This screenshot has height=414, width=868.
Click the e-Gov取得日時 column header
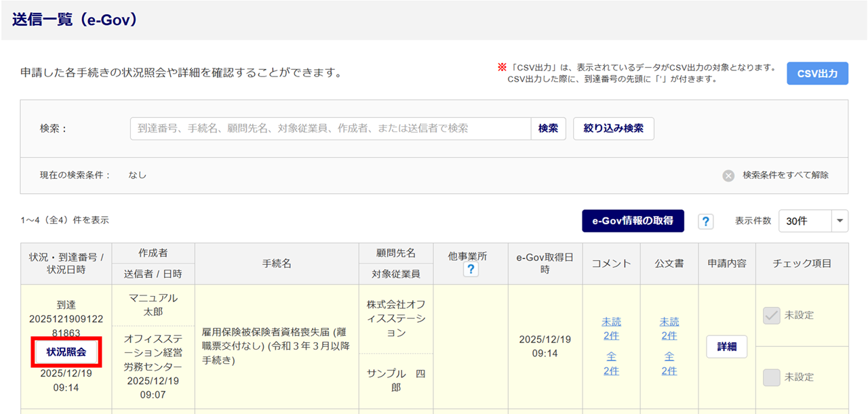(x=545, y=264)
